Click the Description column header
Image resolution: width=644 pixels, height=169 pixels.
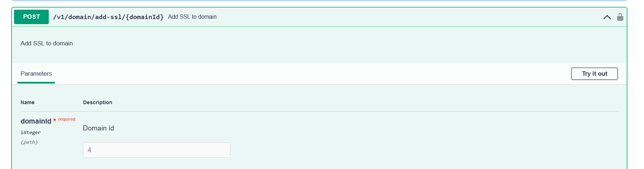98,102
